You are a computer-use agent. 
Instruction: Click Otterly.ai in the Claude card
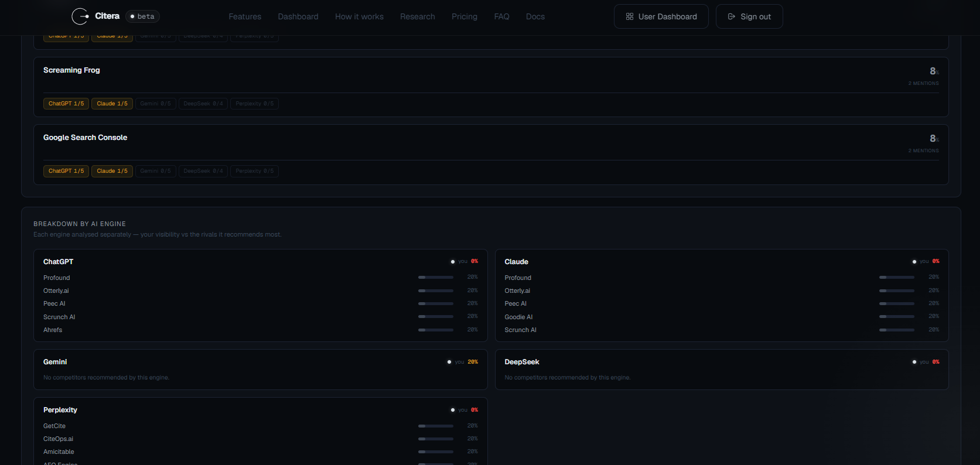pos(517,290)
